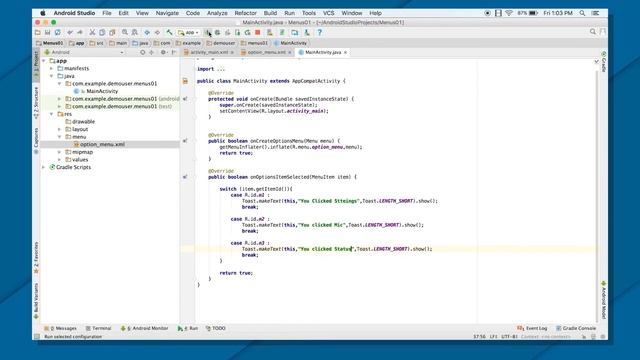This screenshot has height=360, width=640.
Task: Click the Synchronize toolbar icon
Action: tap(58, 32)
